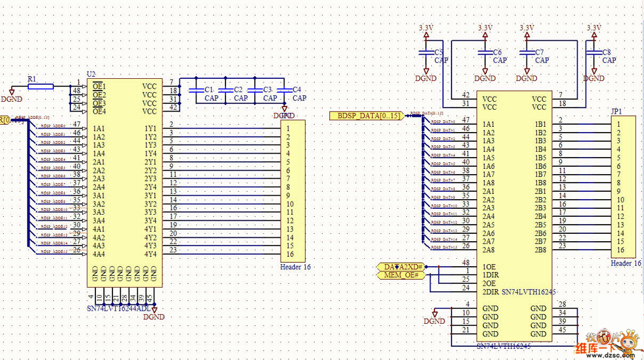Select the 4Y4 output pin on U2

point(150,254)
